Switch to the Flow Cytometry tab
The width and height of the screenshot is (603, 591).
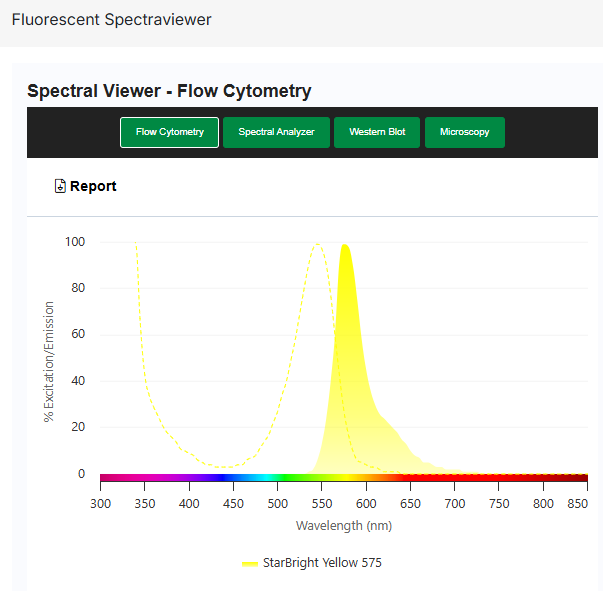click(x=169, y=132)
